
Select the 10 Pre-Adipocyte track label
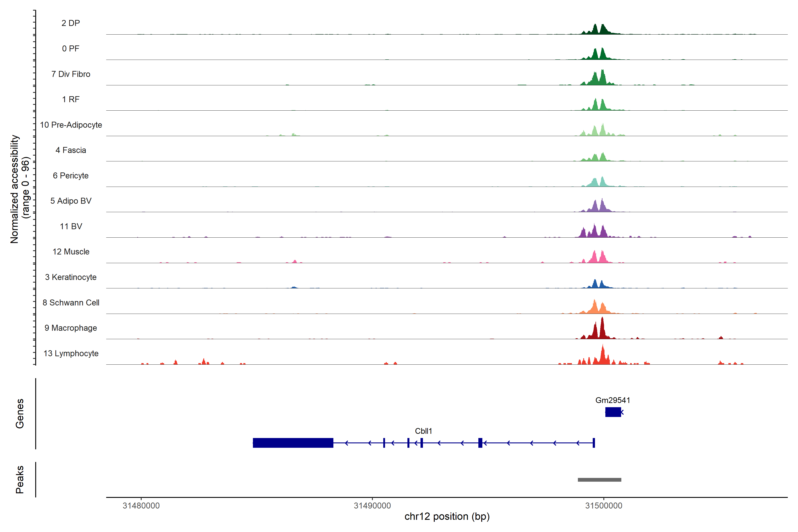coord(71,125)
